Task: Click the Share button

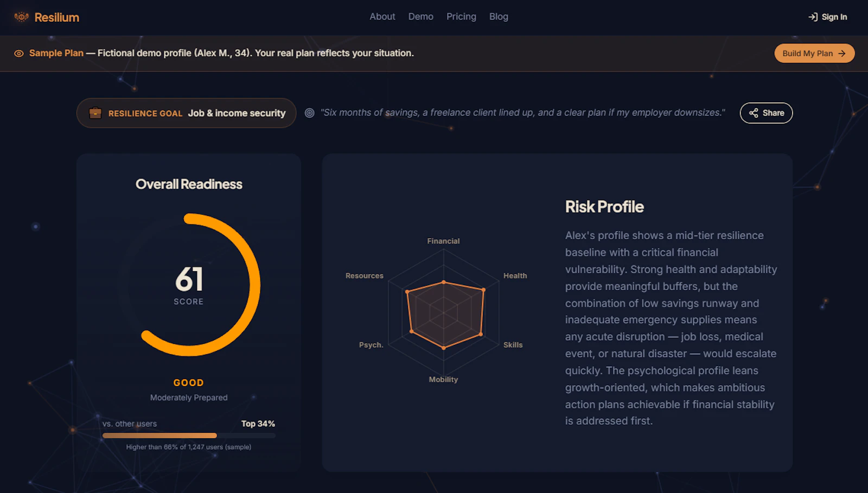Action: coord(766,113)
